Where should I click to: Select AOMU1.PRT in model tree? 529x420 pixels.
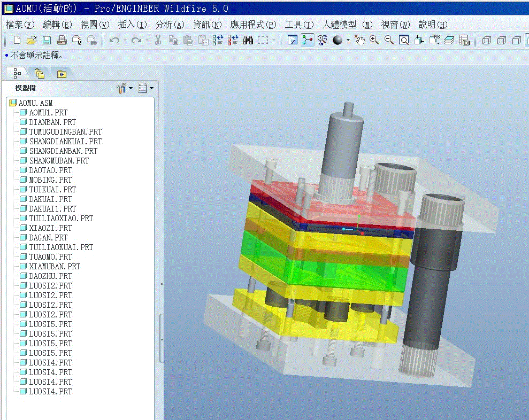click(44, 113)
